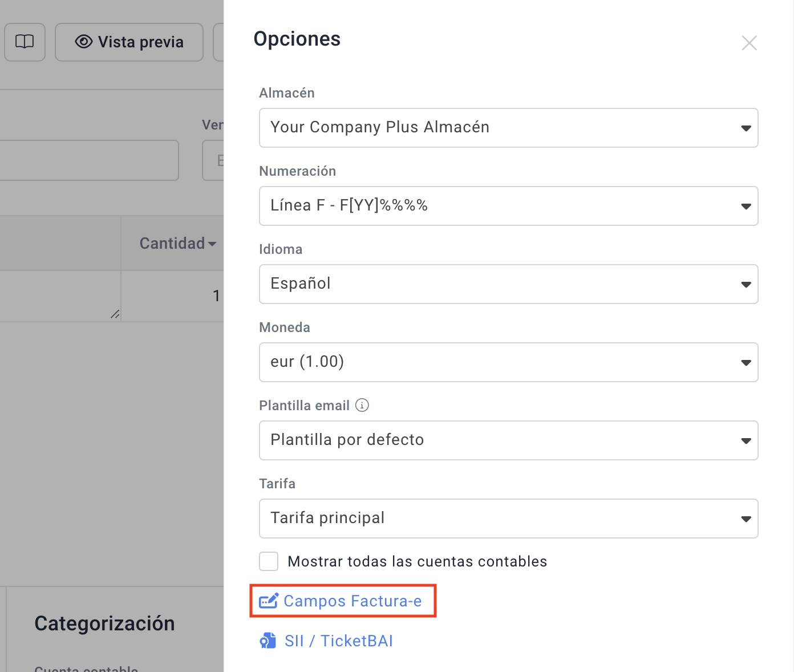Click the Vista previa button
The width and height of the screenshot is (794, 672).
coord(129,42)
